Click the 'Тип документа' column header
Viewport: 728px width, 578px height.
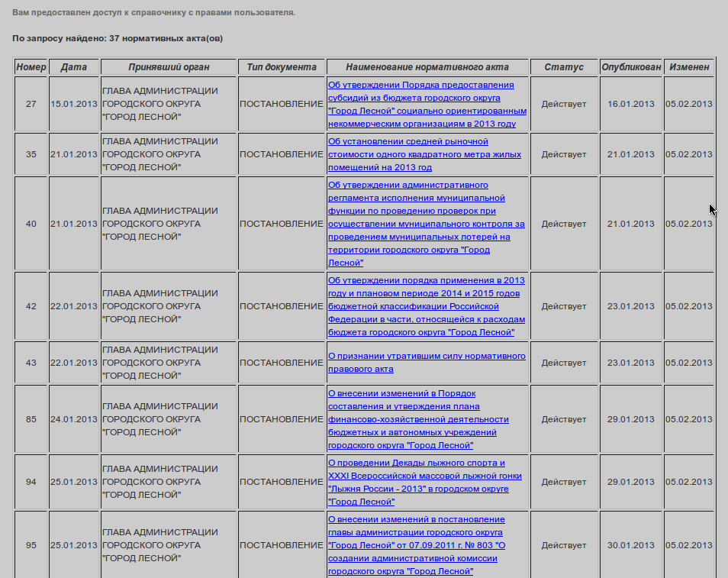pos(282,67)
